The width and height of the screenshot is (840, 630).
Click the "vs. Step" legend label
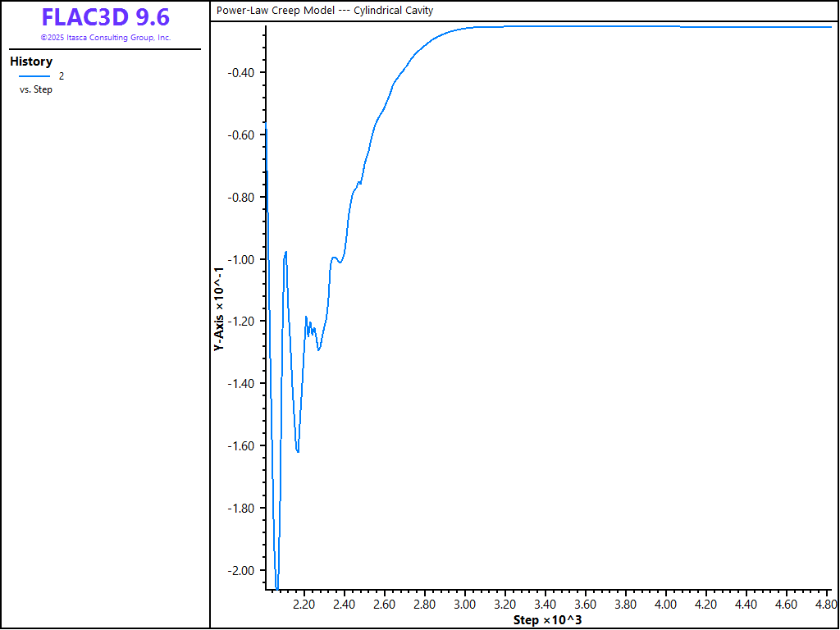(x=36, y=89)
